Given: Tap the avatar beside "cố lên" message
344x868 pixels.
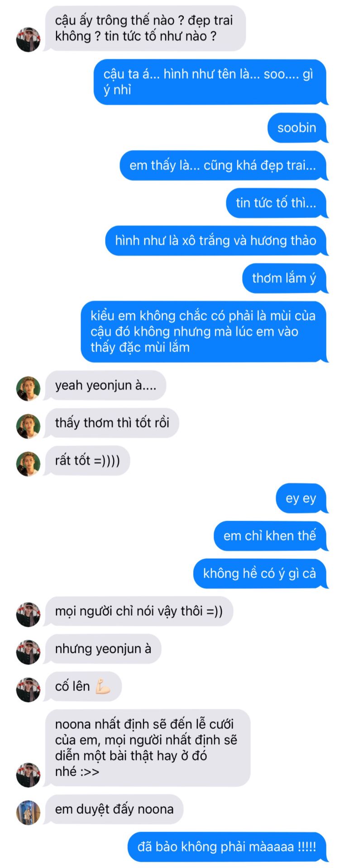Looking at the screenshot, I should tap(28, 689).
